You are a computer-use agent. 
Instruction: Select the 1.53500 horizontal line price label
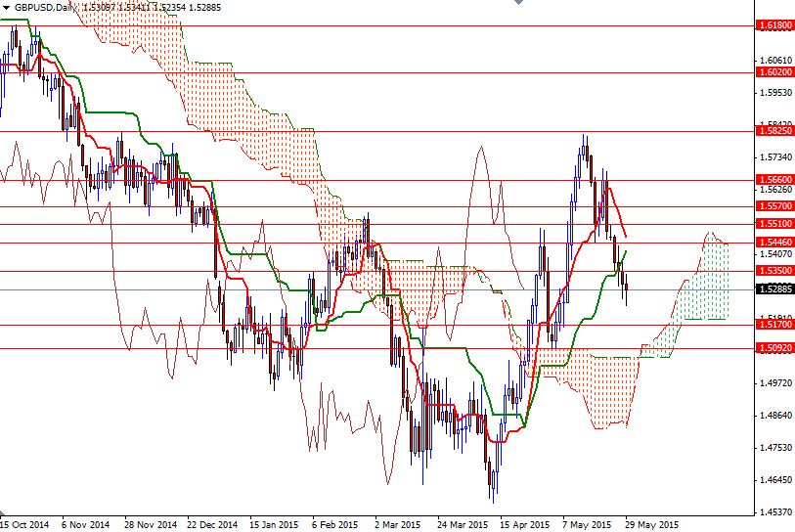pos(774,271)
